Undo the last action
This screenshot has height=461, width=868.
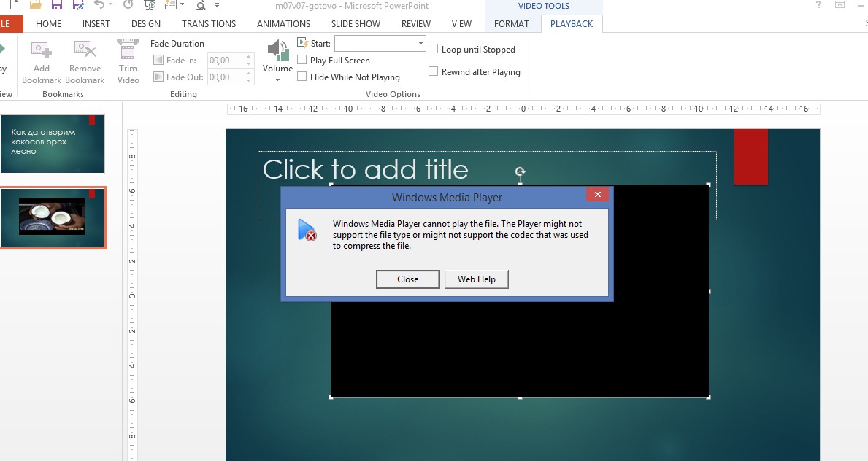pos(99,5)
